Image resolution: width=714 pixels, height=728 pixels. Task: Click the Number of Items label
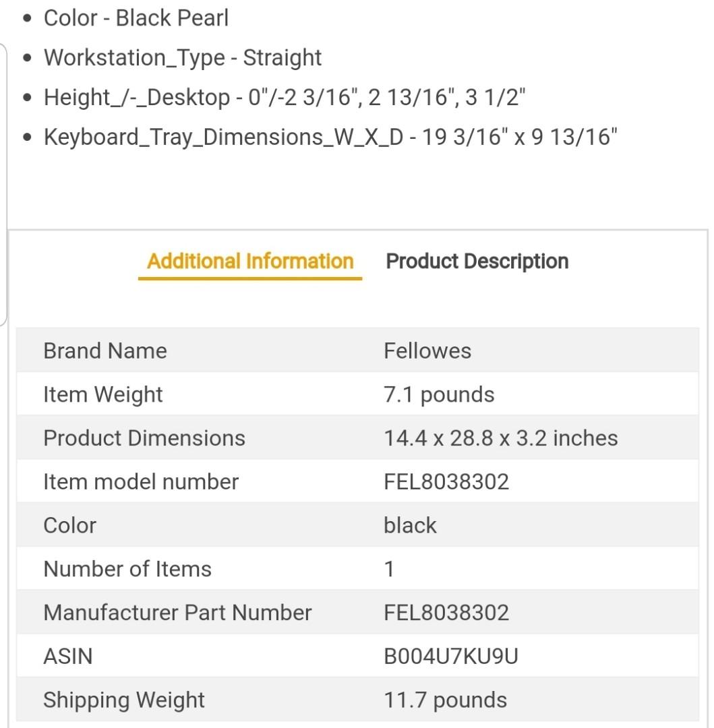coord(127,569)
